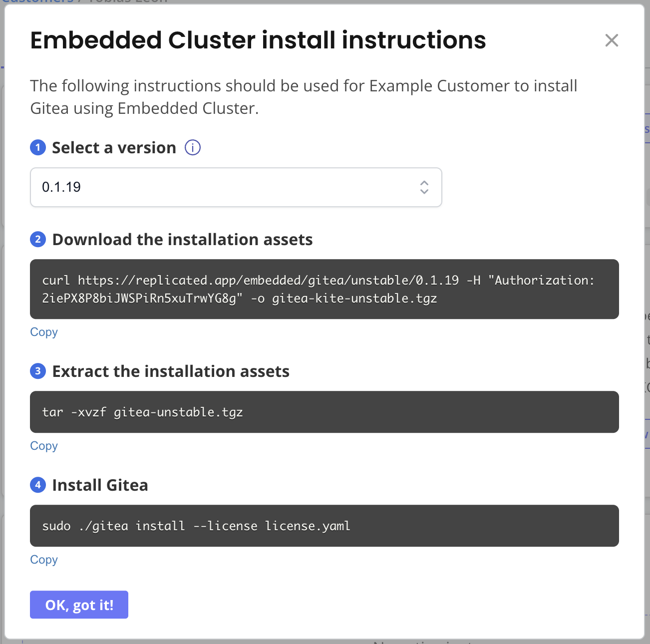Click the Download the installation assets heading
This screenshot has width=650, height=644.
183,240
